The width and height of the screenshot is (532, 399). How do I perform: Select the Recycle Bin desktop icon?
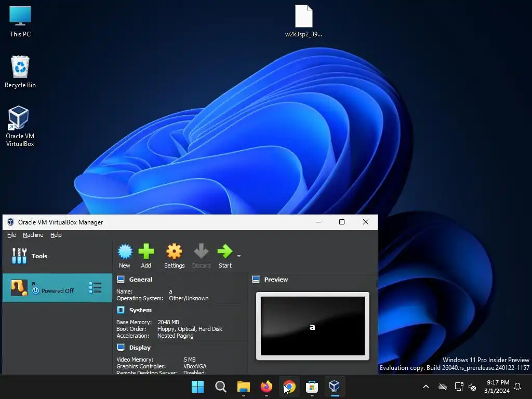[20, 72]
